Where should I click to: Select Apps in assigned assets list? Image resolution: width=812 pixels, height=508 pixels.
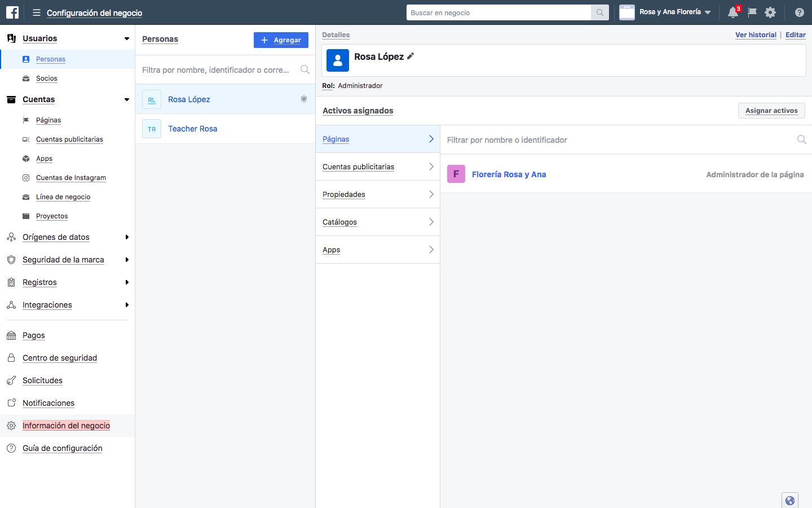pos(378,249)
